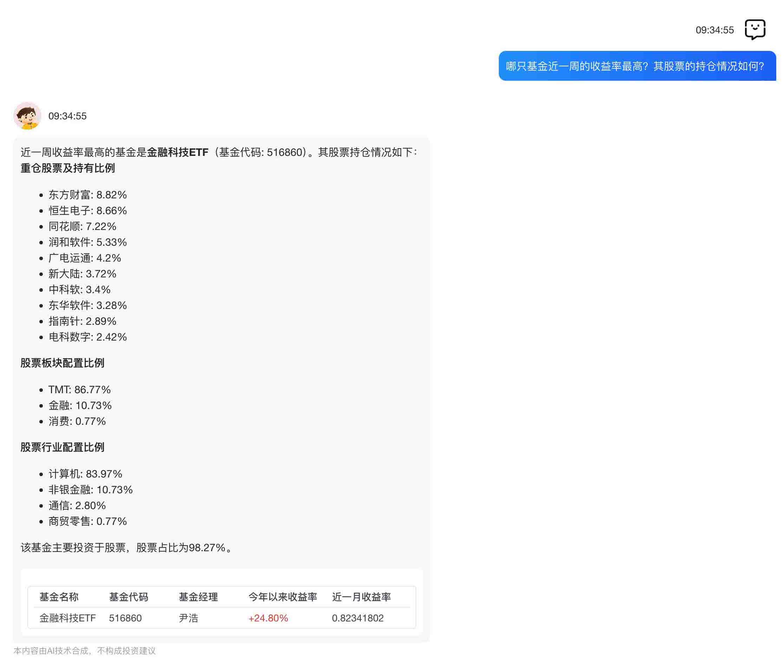Click the AI assistant avatar
Image resolution: width=784 pixels, height=672 pixels.
tap(27, 116)
